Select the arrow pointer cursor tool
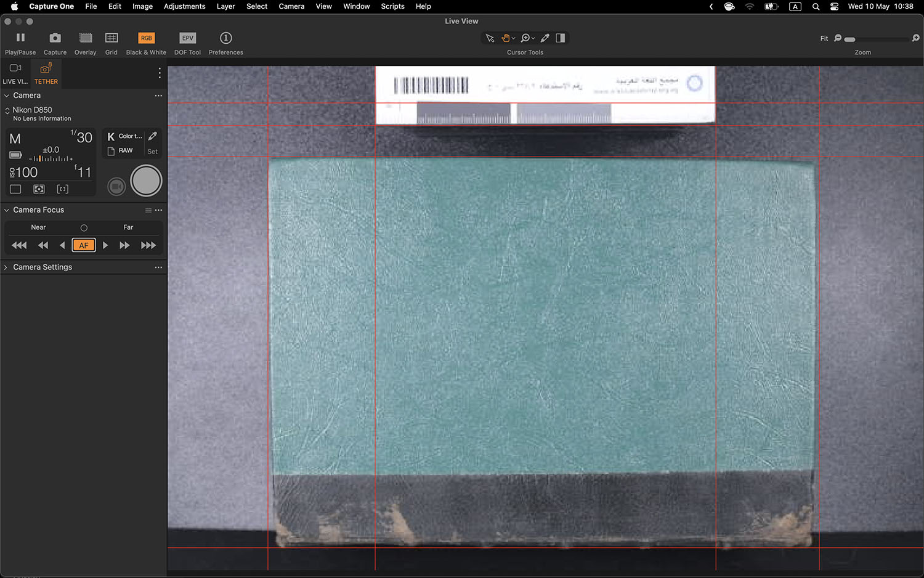Screen dimensions: 924x578 coord(490,38)
